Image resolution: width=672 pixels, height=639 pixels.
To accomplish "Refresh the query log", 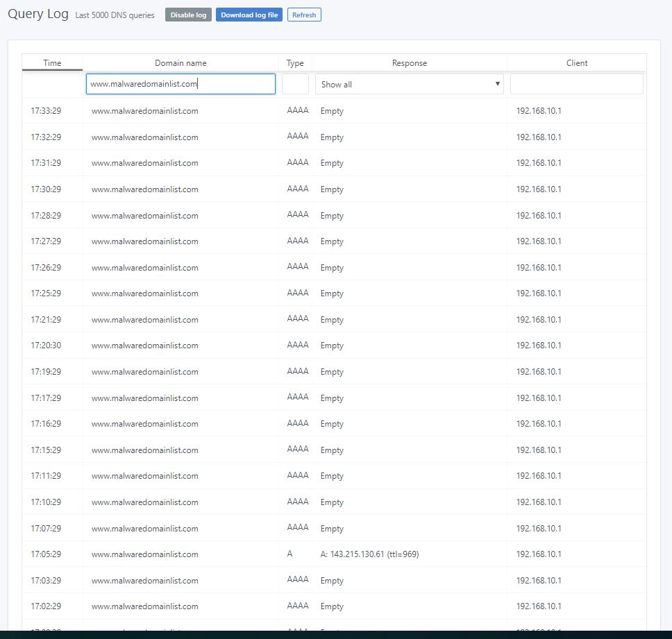I will [303, 14].
